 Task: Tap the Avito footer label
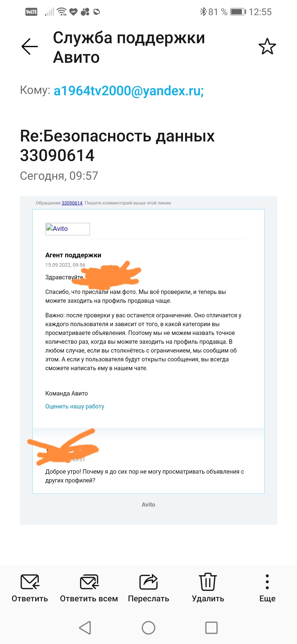148,504
